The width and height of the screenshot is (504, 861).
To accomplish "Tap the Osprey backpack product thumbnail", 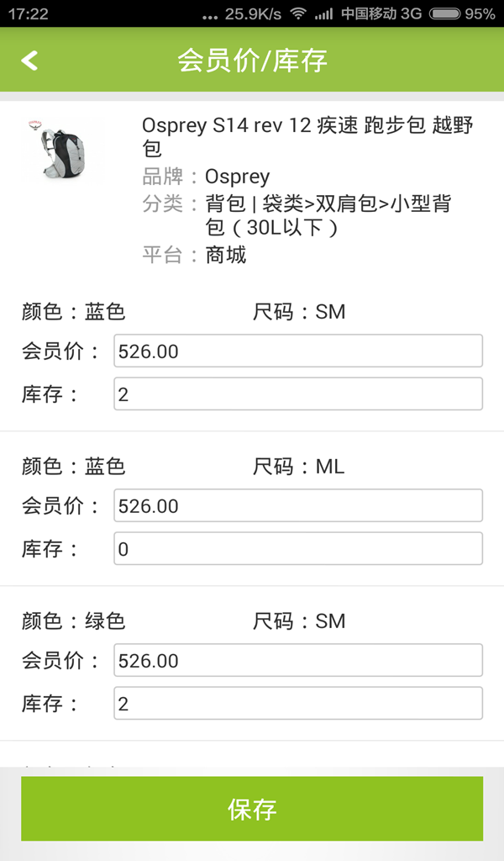I will point(63,150).
